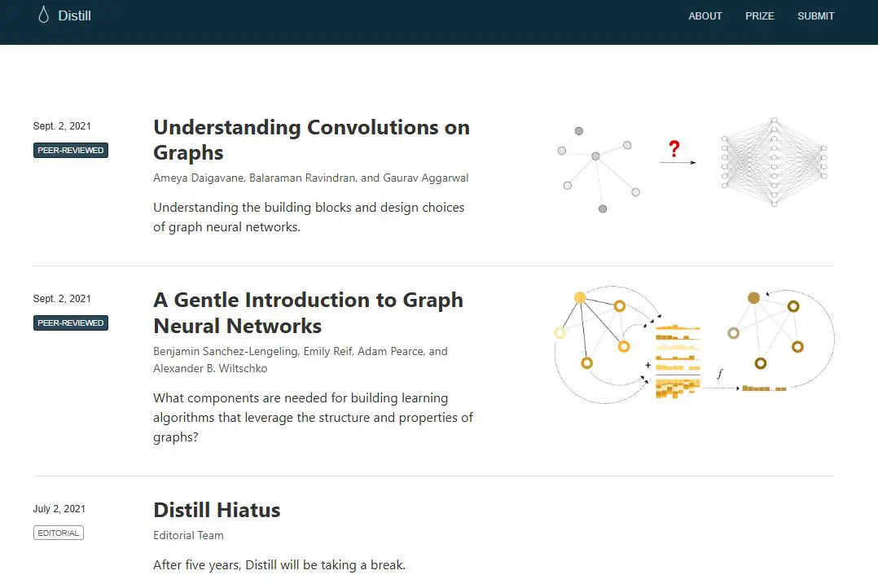
Task: Click the Editorial Team byline
Action: (x=188, y=535)
